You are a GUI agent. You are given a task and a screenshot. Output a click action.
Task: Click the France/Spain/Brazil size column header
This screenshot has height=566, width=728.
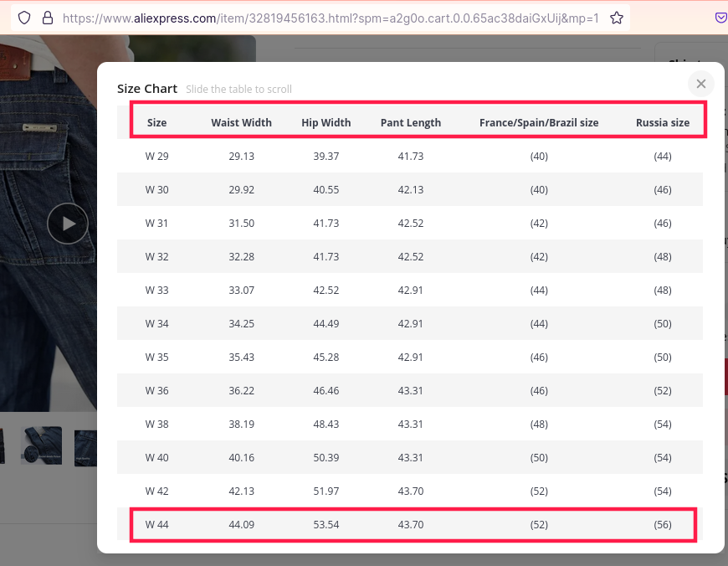click(x=538, y=122)
